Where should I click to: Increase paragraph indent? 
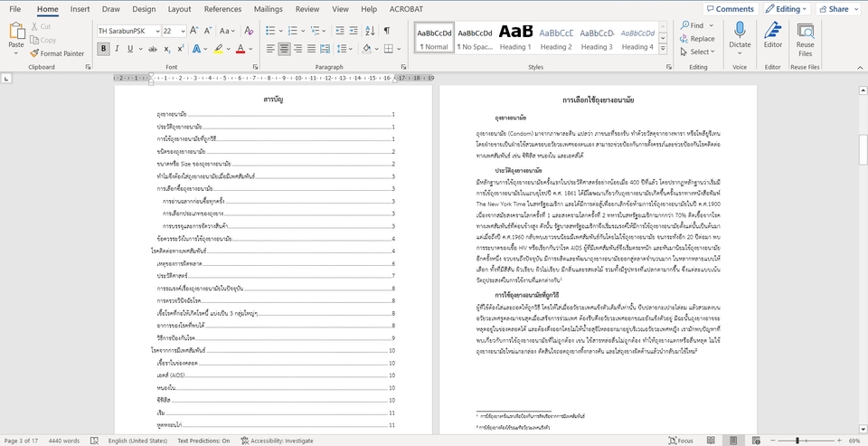click(354, 31)
